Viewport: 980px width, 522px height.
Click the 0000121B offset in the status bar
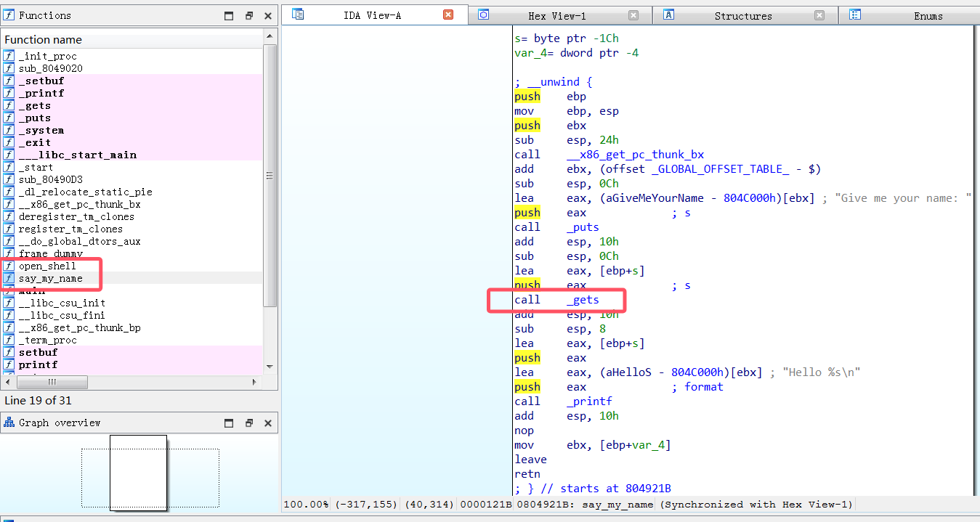point(486,504)
